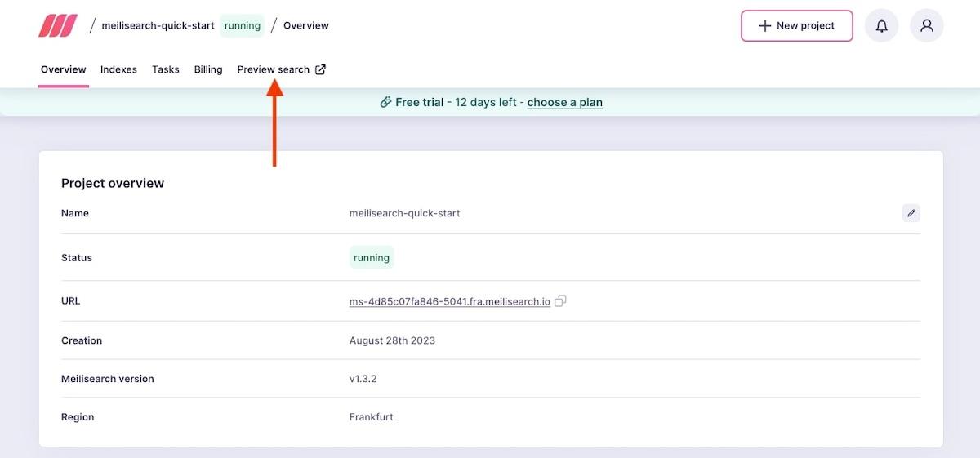Click the Status label

pyautogui.click(x=77, y=257)
